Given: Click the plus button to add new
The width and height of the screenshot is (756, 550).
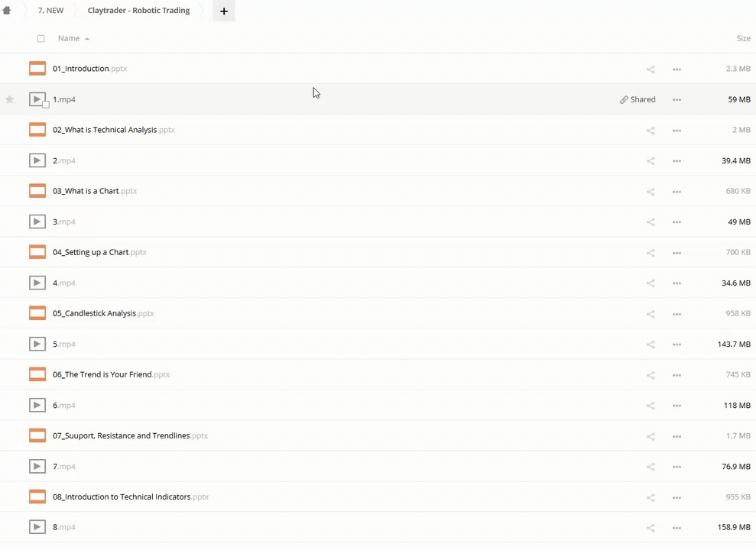Looking at the screenshot, I should coord(224,11).
